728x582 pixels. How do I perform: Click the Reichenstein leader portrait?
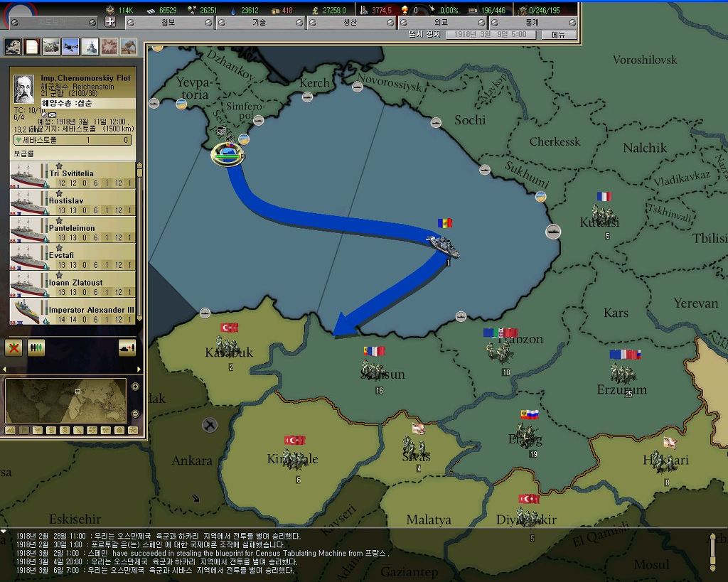(x=23, y=89)
